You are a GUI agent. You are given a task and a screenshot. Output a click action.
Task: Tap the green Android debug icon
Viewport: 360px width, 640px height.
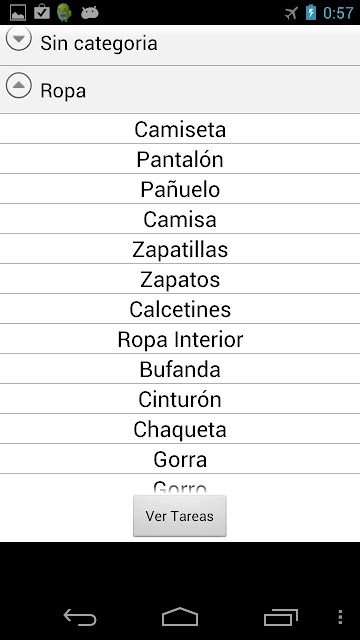[x=64, y=13]
